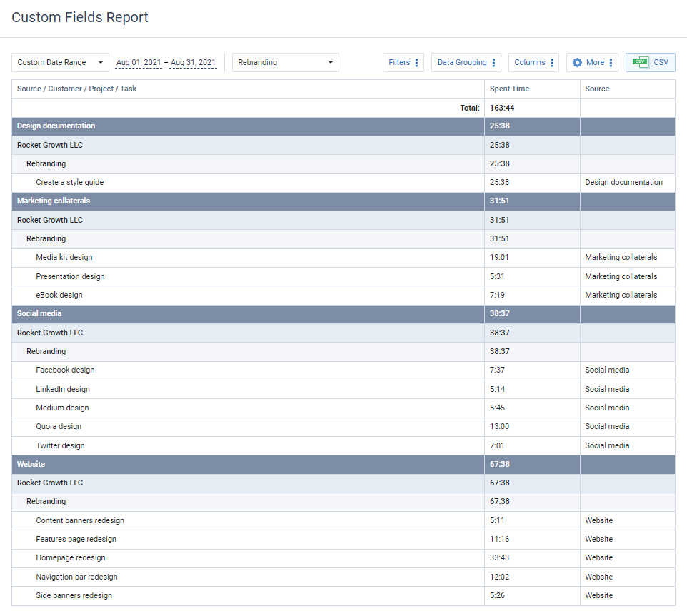This screenshot has height=616, width=687.
Task: Select the Marketing collaterals group row
Action: click(x=343, y=201)
